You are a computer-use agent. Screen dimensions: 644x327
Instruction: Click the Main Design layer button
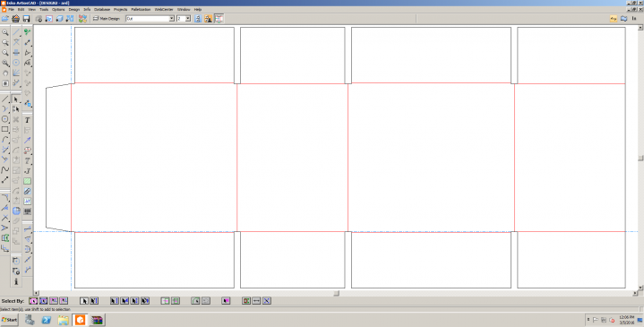coord(107,19)
